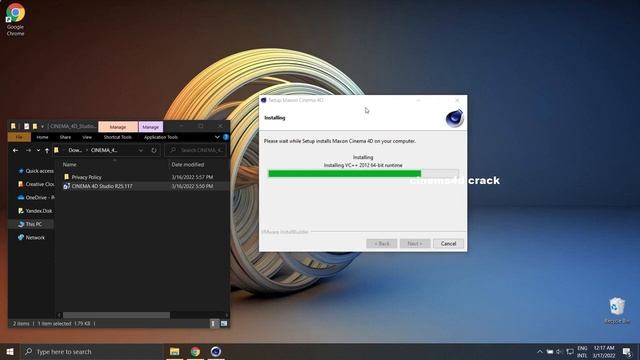Click the Windows Start button
This screenshot has width=640, height=360.
tap(10, 351)
